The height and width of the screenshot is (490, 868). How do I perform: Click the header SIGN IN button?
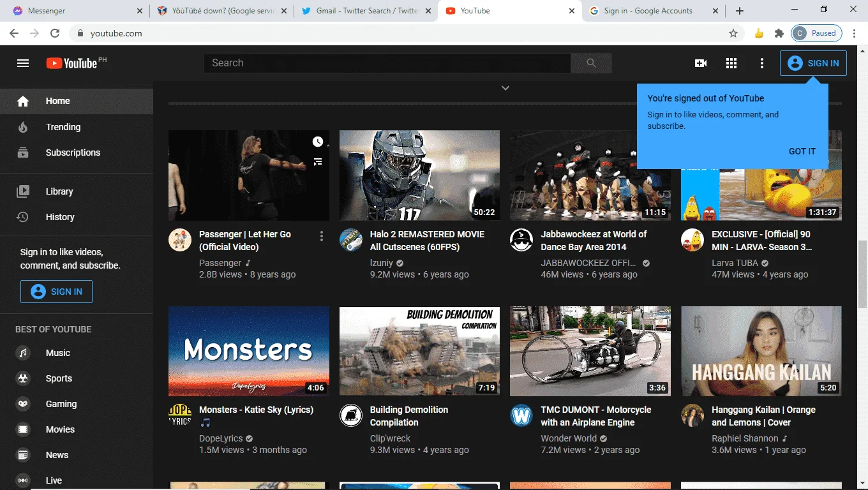[x=813, y=63]
